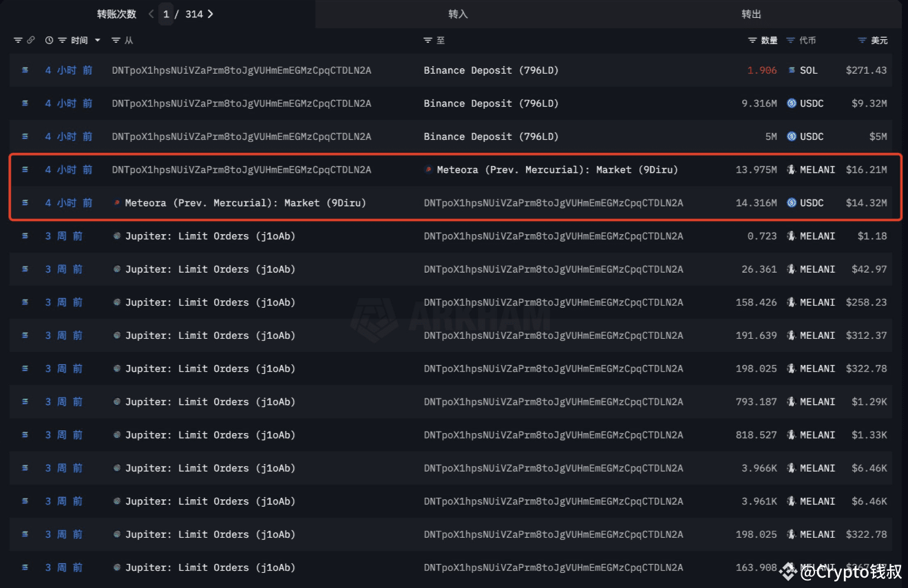
Task: Open the DNTpoX1h sender address in SOL row
Action: [242, 70]
